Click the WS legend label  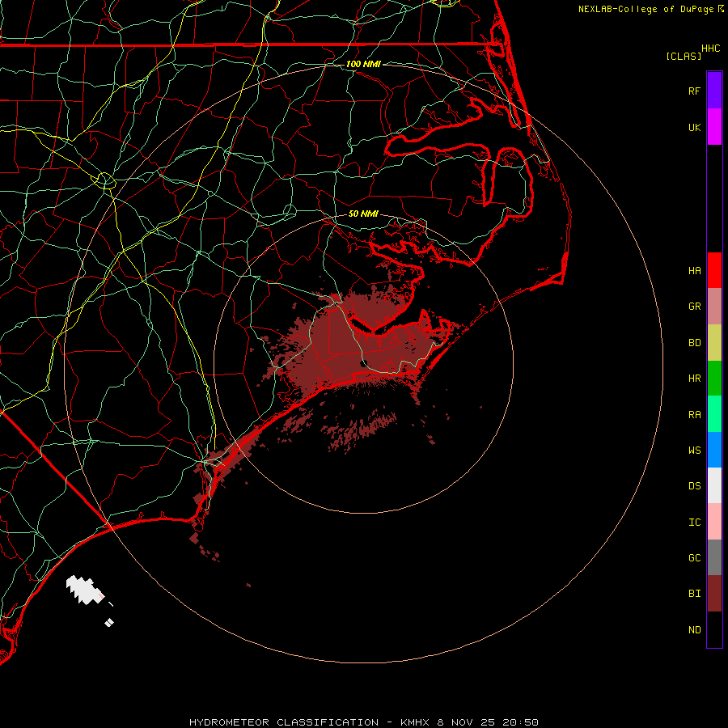pos(695,451)
